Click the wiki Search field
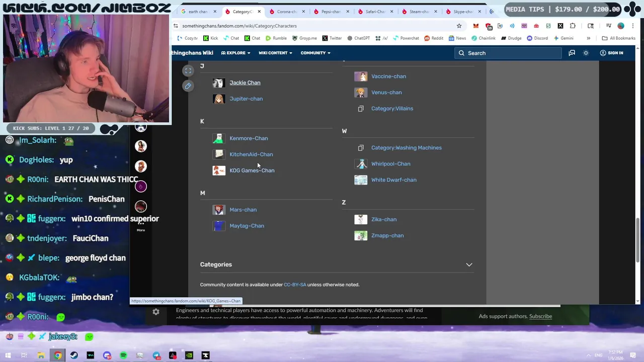This screenshot has height=362, width=644. click(x=509, y=53)
